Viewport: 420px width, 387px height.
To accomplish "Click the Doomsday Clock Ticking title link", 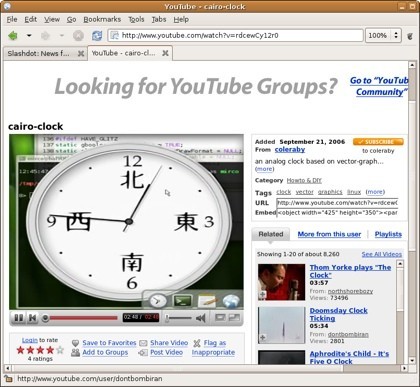I will 338,314.
